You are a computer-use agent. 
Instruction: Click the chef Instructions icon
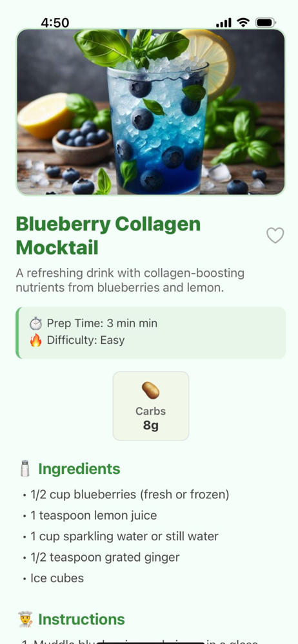pos(25,620)
